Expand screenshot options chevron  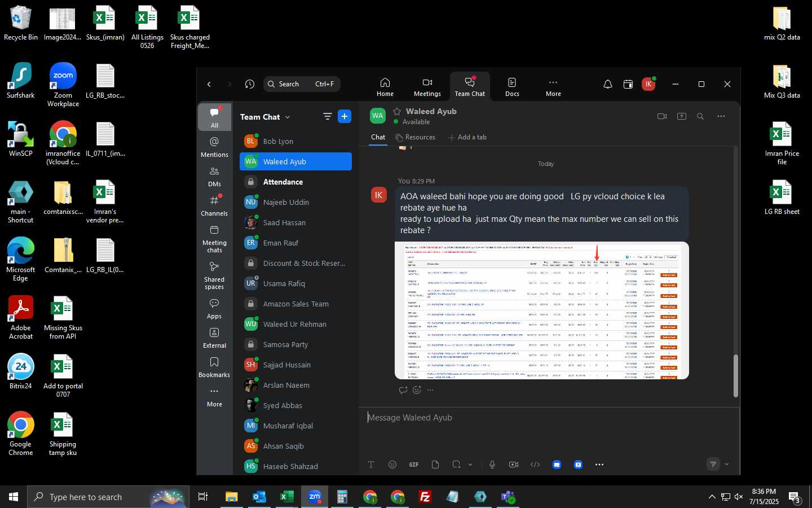pyautogui.click(x=470, y=465)
